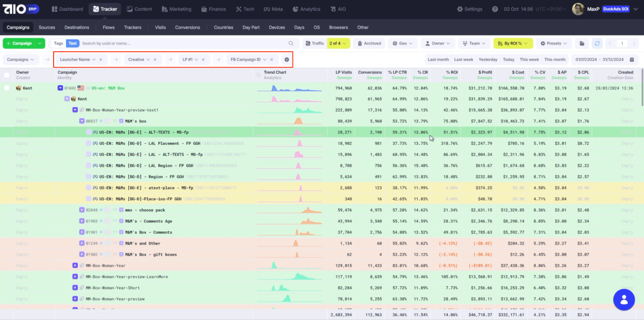
Task: Click the refresh data icon
Action: (x=597, y=43)
